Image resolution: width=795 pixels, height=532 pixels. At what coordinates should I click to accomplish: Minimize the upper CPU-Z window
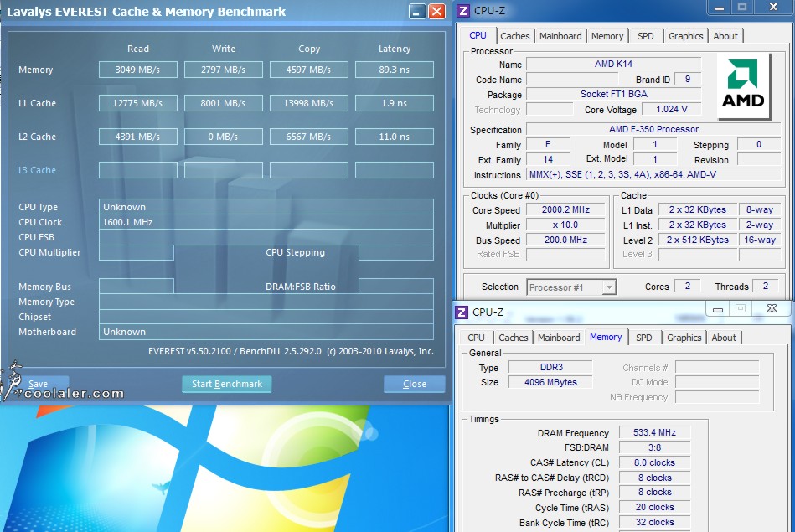(x=720, y=7)
